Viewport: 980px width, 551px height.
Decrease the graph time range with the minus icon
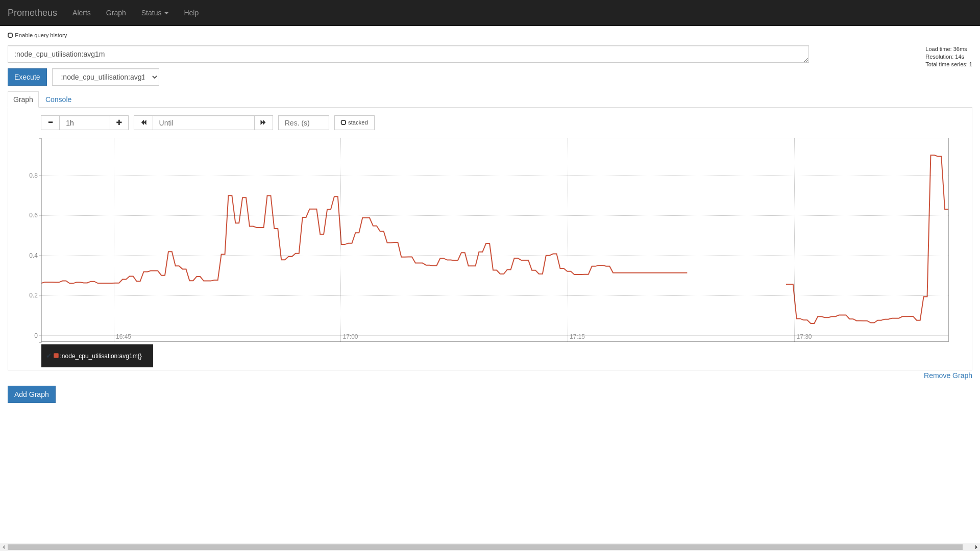(x=50, y=122)
